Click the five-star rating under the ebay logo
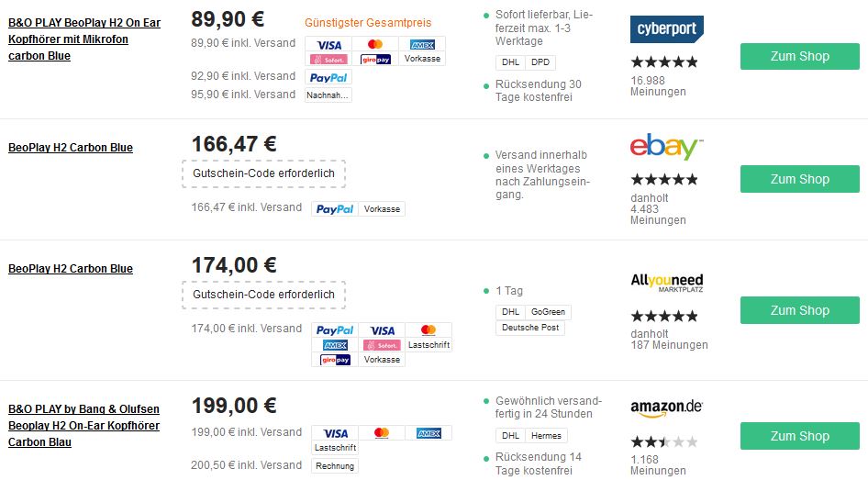868x480 pixels. click(x=664, y=179)
